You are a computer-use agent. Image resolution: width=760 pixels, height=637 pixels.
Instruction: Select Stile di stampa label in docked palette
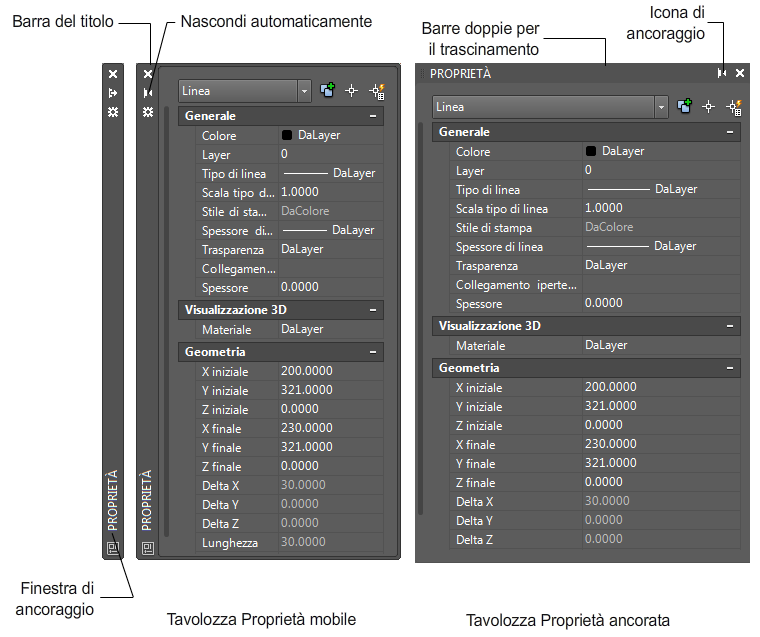point(494,228)
